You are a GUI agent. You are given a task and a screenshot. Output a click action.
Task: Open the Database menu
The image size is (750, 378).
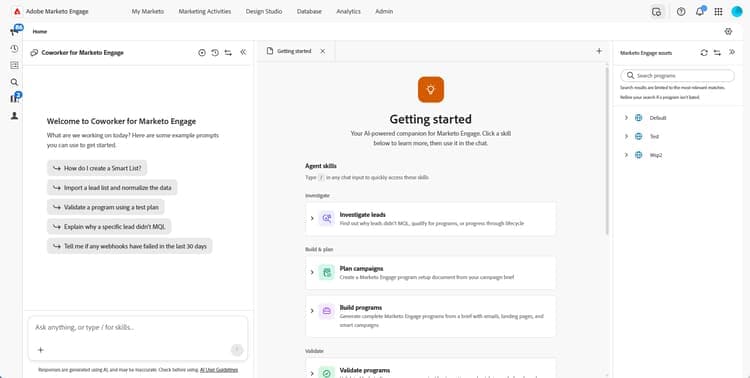pyautogui.click(x=309, y=11)
